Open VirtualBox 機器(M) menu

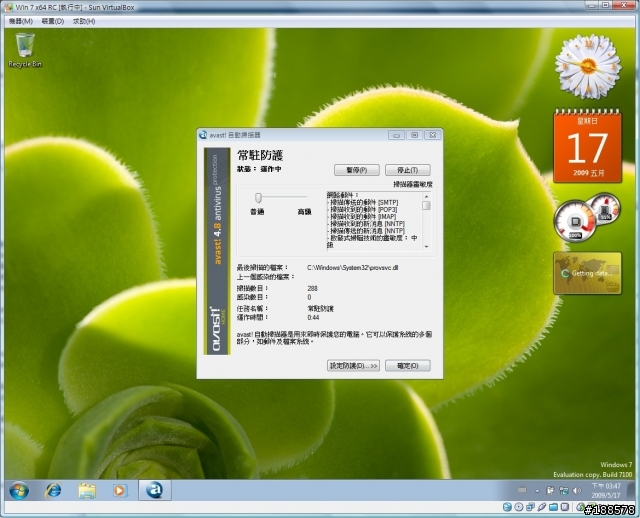coord(21,21)
